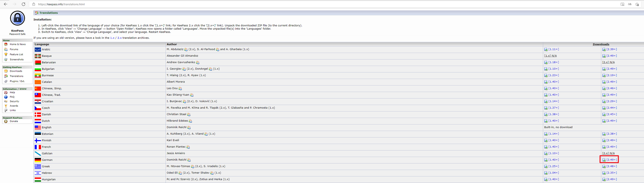Click the Security key icon
The height and width of the screenshot is (183, 644).
click(6, 101)
